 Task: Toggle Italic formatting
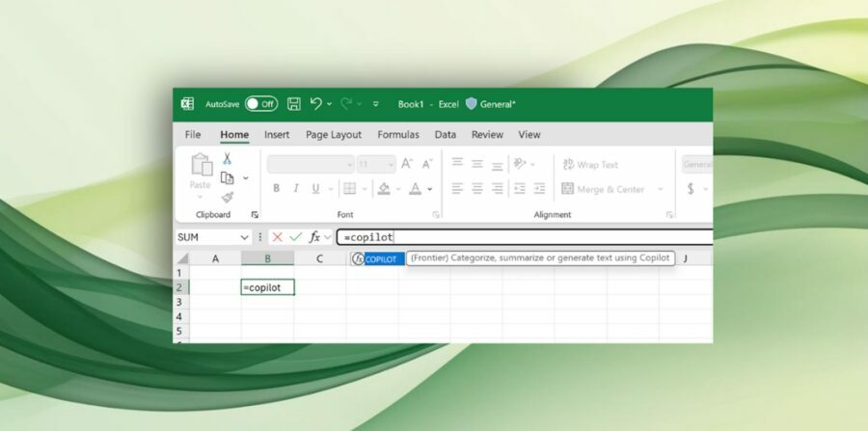[x=296, y=189]
